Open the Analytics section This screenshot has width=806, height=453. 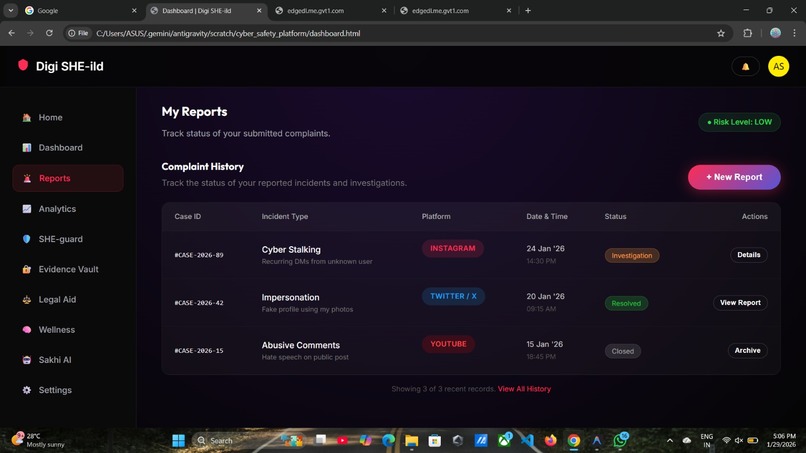click(x=68, y=209)
